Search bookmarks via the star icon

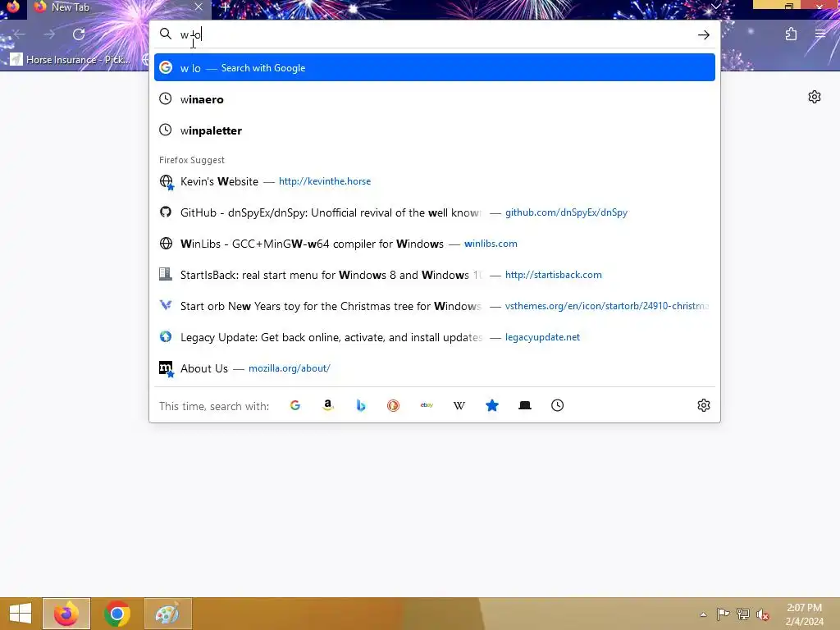pos(492,405)
